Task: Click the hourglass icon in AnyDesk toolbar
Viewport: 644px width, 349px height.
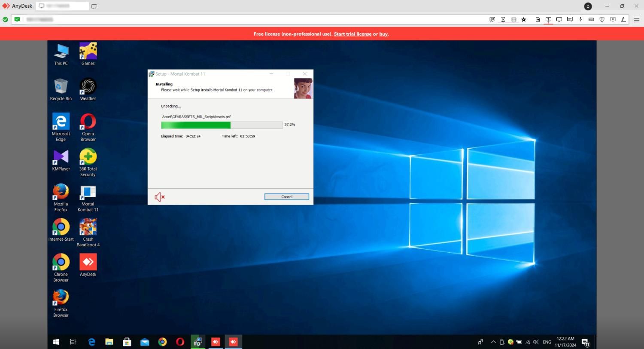Action: tap(503, 19)
